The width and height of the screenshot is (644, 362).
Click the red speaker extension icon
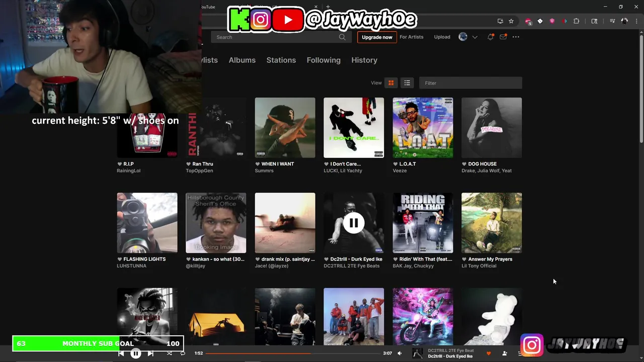(x=565, y=21)
